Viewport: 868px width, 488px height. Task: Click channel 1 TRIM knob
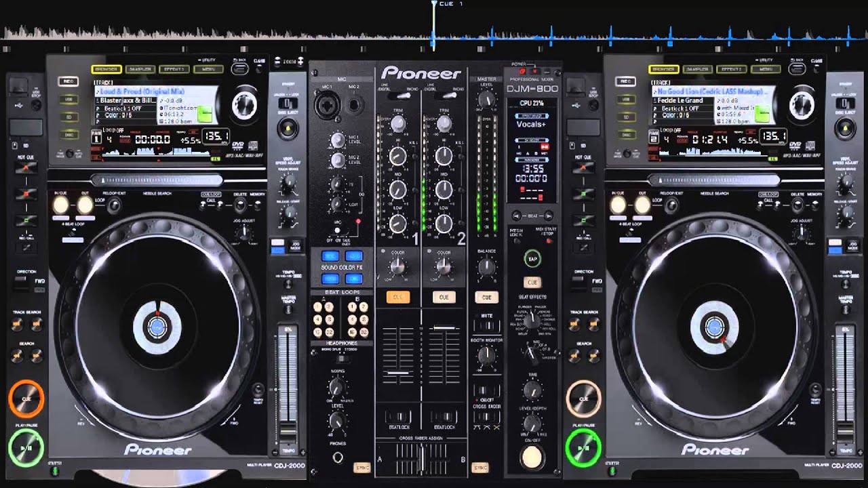[x=398, y=124]
